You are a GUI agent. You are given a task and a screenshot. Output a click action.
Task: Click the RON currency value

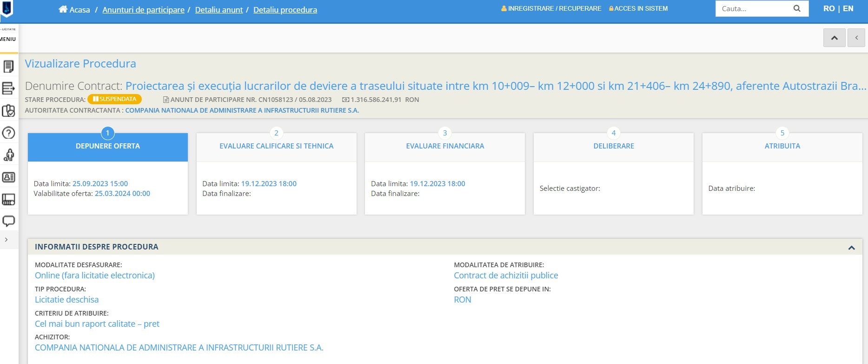(x=463, y=300)
